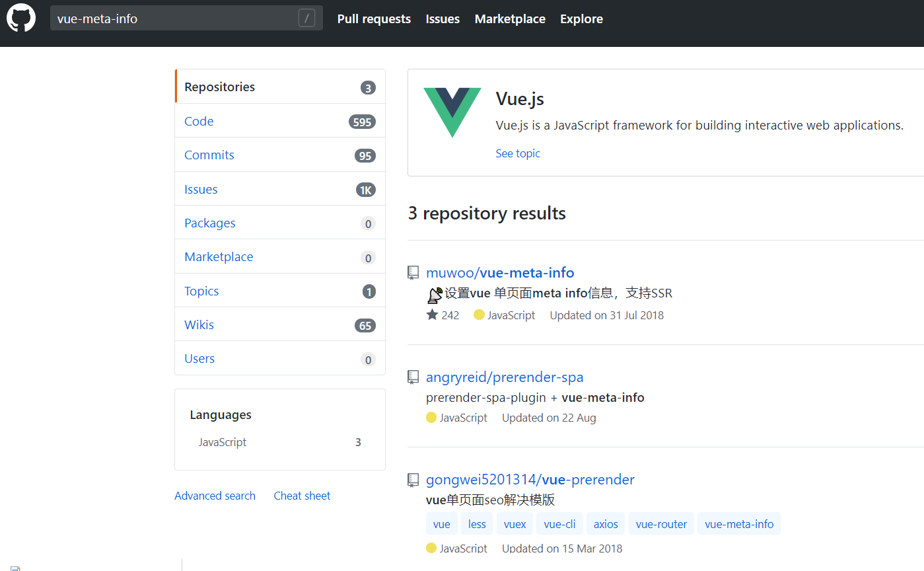Open Pull requests in top navigation
The height and width of the screenshot is (571, 924).
[374, 19]
